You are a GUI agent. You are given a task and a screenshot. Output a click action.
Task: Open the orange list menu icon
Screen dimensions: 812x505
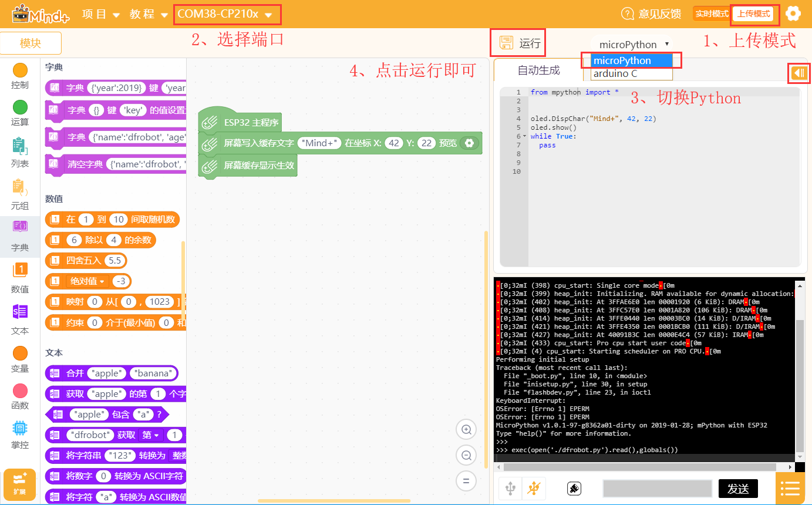point(790,488)
